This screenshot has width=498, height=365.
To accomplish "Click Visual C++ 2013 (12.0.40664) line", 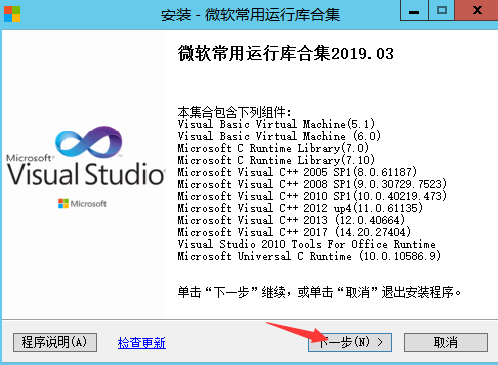I will [x=291, y=220].
